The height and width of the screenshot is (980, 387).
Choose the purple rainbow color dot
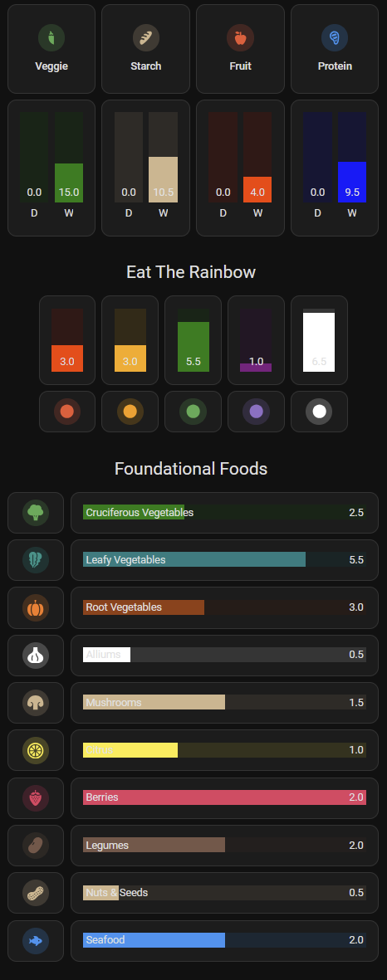257,412
